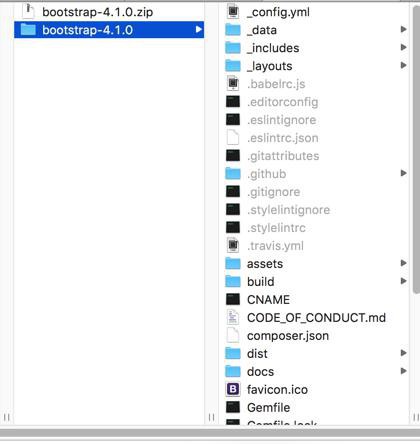
Task: Select the assets folder name
Action: pos(265,264)
